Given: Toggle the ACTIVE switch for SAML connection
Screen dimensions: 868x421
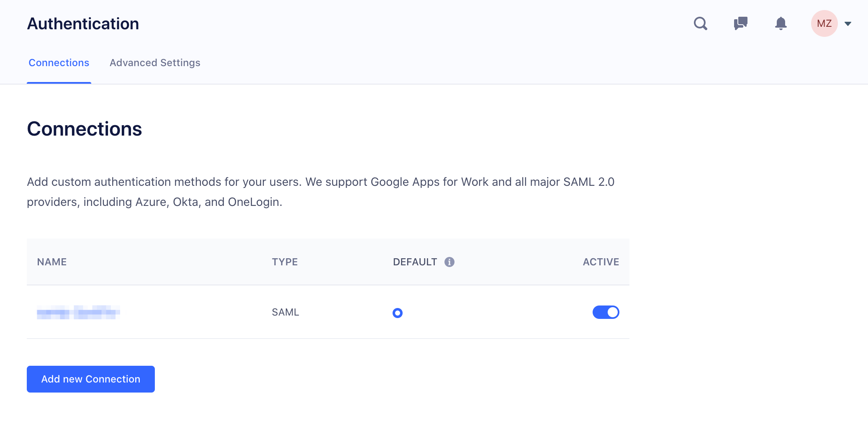Looking at the screenshot, I should pos(606,312).
